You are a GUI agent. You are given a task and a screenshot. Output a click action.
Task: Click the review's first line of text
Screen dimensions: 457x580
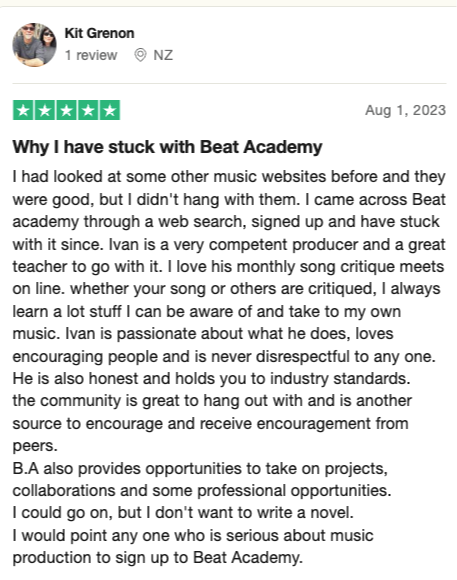pyautogui.click(x=229, y=177)
